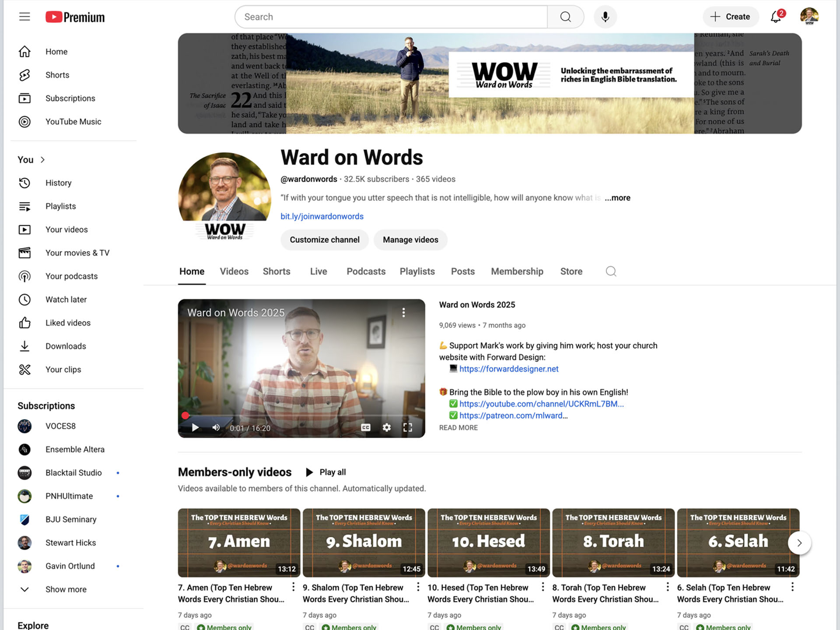Open the 7. Amen video thumbnail

pos(239,542)
